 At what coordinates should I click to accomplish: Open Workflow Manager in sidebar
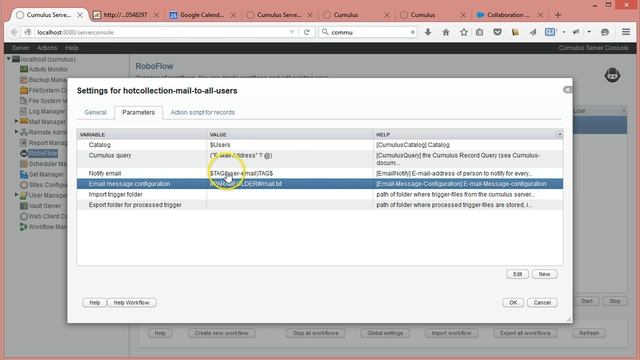[43, 227]
